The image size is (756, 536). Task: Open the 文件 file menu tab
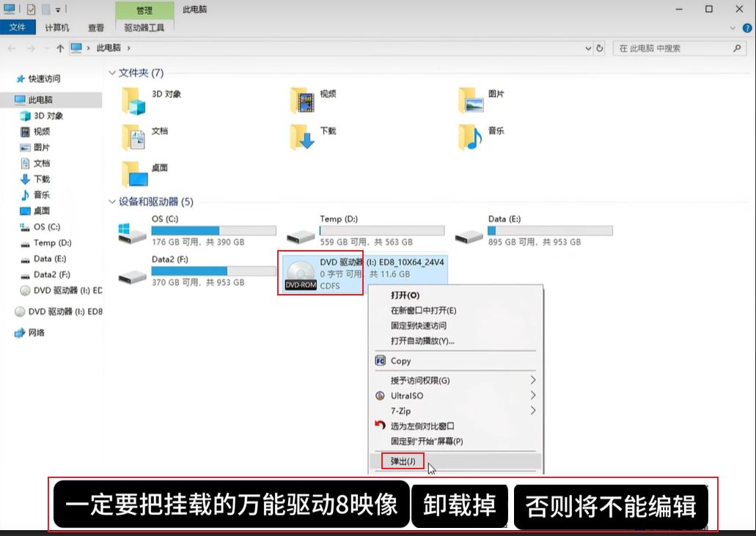pos(17,28)
